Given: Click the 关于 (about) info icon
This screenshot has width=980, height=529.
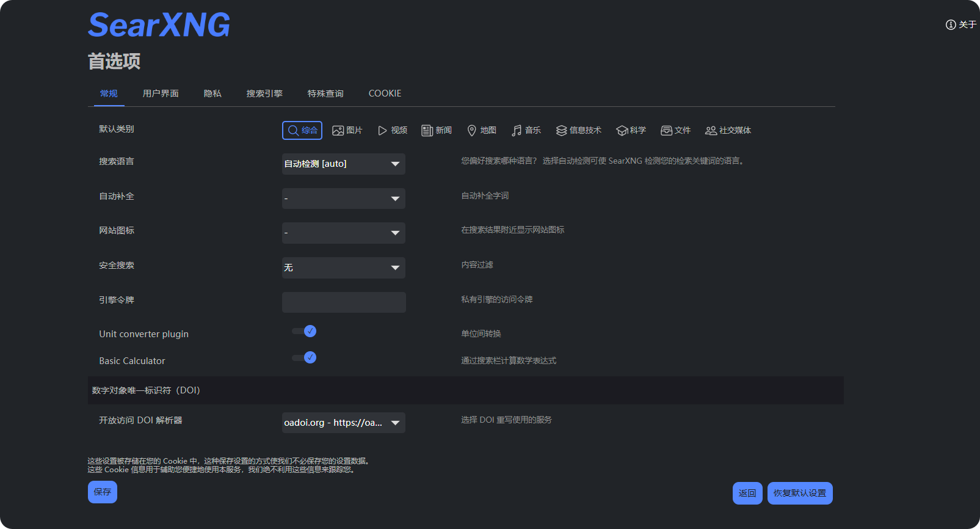Looking at the screenshot, I should [x=951, y=24].
